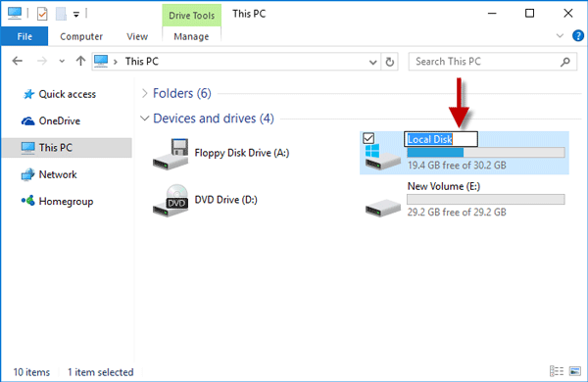Click DVD Drive (D:) label
Image resolution: width=588 pixels, height=382 pixels.
click(x=225, y=200)
